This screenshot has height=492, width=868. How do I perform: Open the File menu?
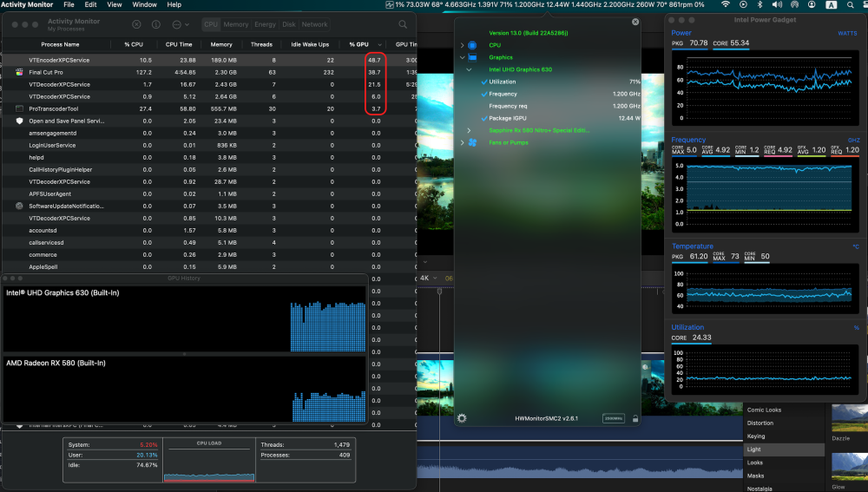(69, 4)
